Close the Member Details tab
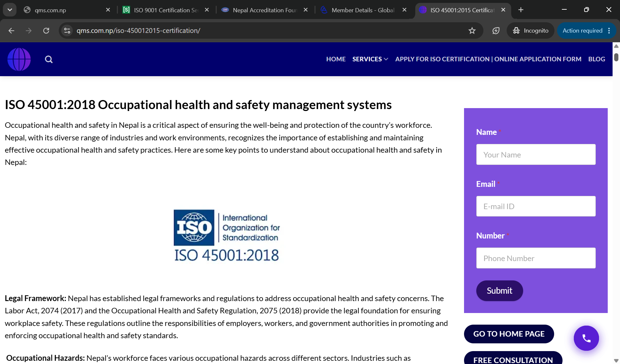Viewport: 620px width, 364px height. (x=405, y=10)
